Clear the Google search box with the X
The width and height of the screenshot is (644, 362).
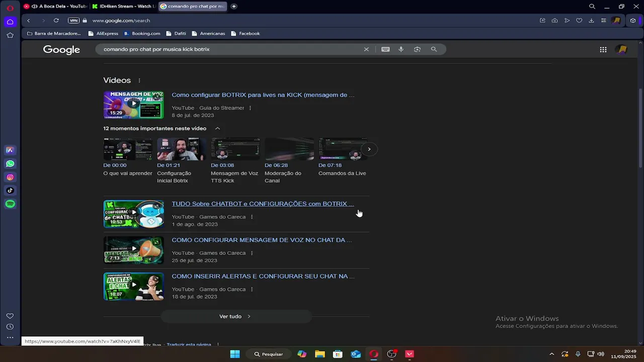tap(366, 49)
